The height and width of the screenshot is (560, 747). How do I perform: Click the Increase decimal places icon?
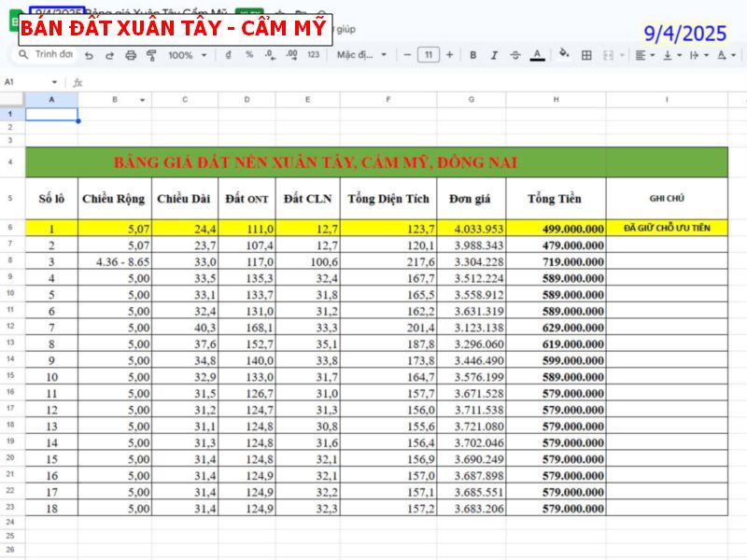click(291, 55)
